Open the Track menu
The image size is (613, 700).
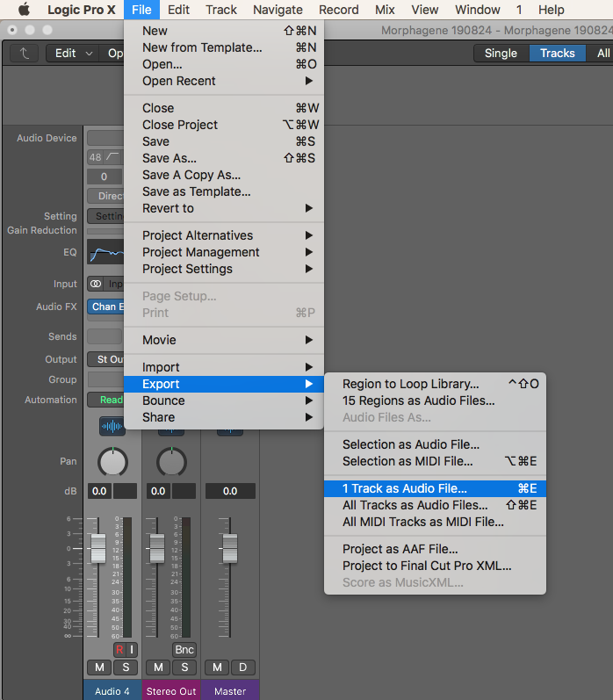tap(221, 10)
